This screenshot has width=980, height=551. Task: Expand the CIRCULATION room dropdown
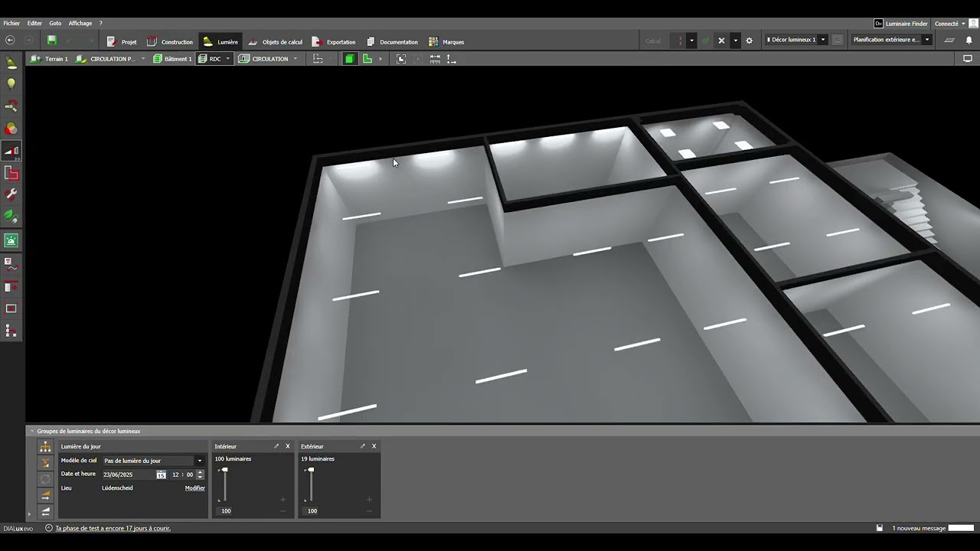(x=295, y=59)
